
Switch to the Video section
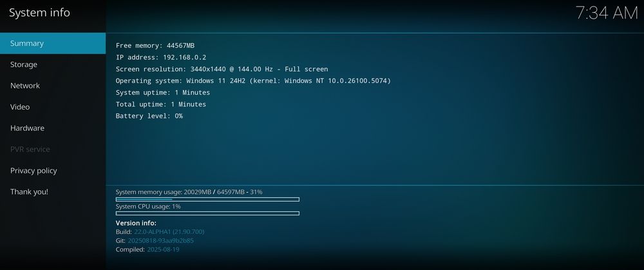pyautogui.click(x=53, y=107)
